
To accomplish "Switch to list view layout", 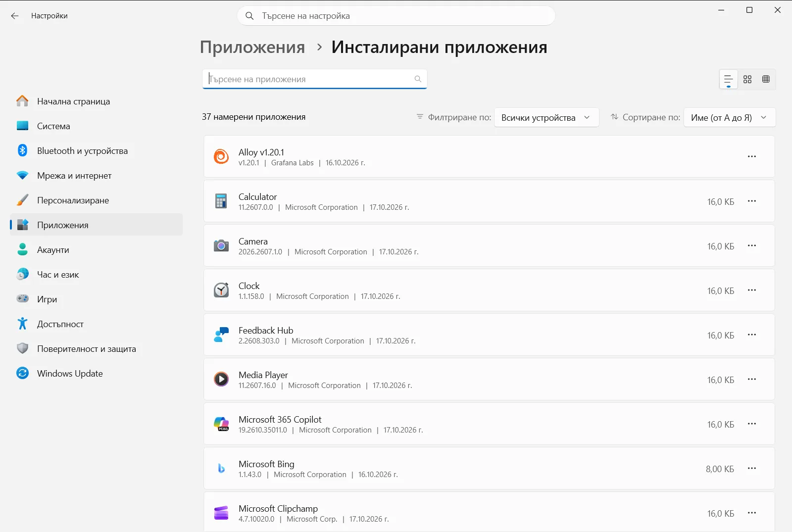I will (728, 79).
